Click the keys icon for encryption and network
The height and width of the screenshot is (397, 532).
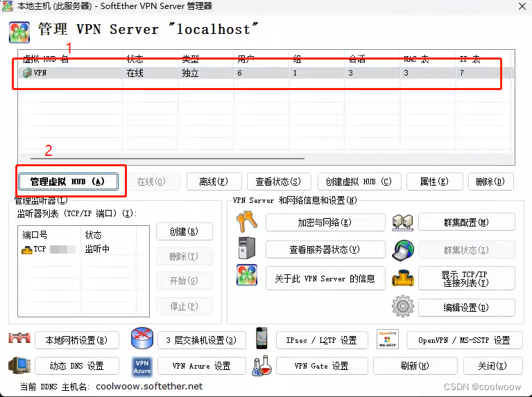click(x=247, y=222)
